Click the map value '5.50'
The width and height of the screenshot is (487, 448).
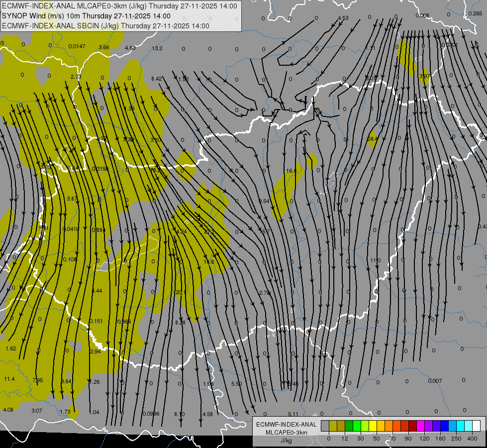236,384
